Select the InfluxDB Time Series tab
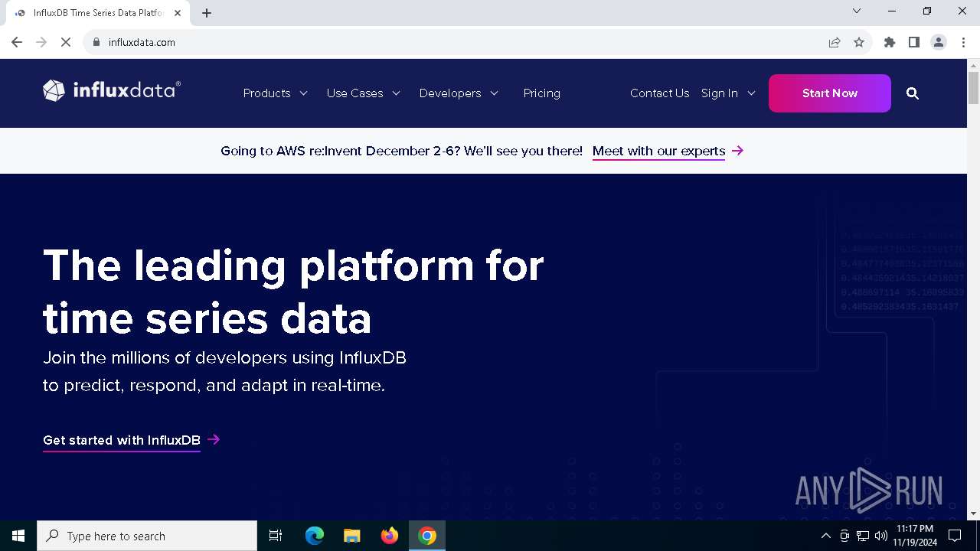The image size is (980, 551). [x=98, y=13]
